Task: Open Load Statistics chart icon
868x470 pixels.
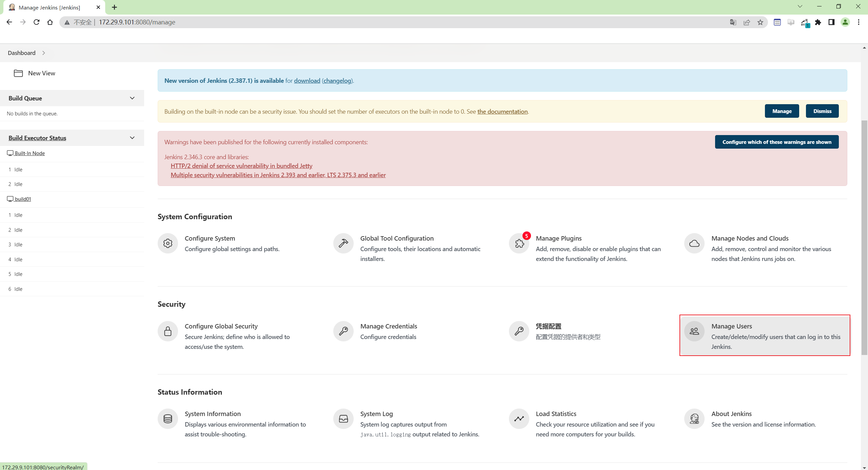Action: [x=519, y=419]
